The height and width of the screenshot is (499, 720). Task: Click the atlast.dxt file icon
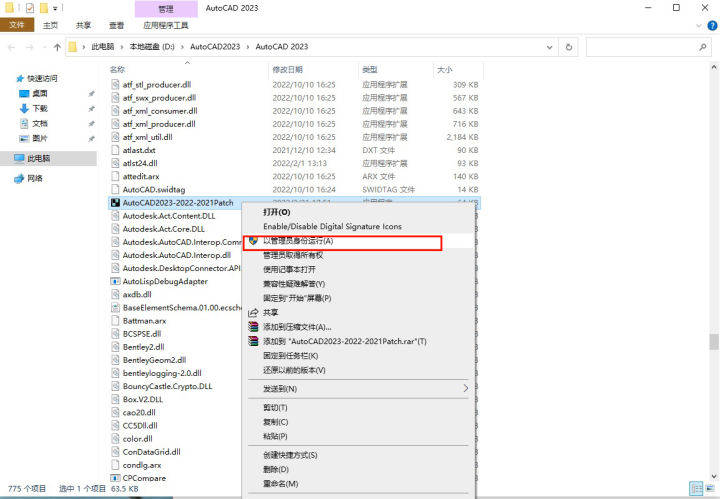click(115, 150)
